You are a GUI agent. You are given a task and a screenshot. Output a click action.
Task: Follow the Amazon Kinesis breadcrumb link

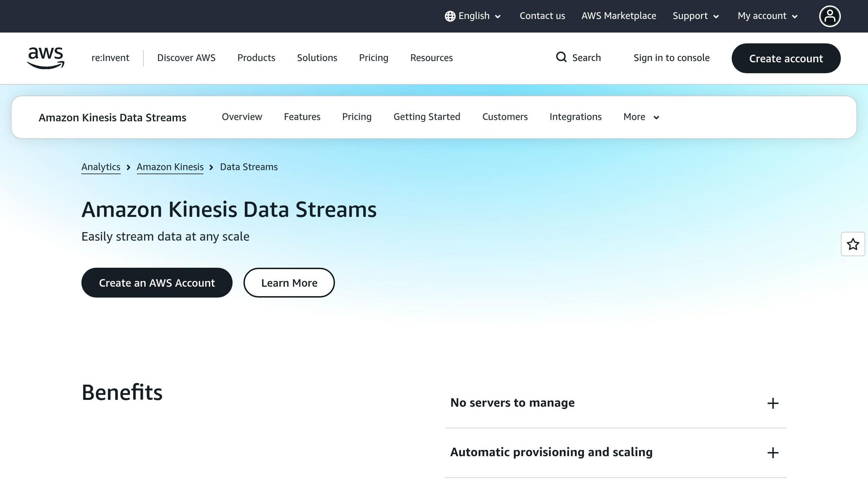pyautogui.click(x=170, y=167)
